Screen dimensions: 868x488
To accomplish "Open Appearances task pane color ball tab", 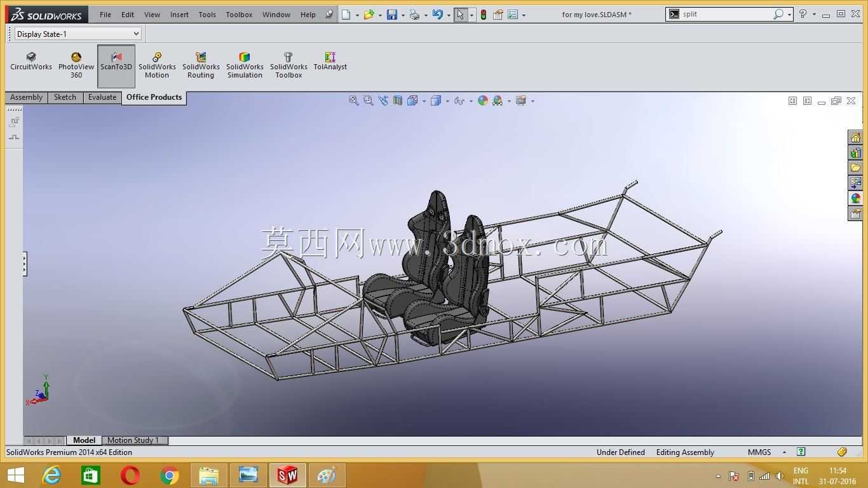I will click(x=855, y=198).
